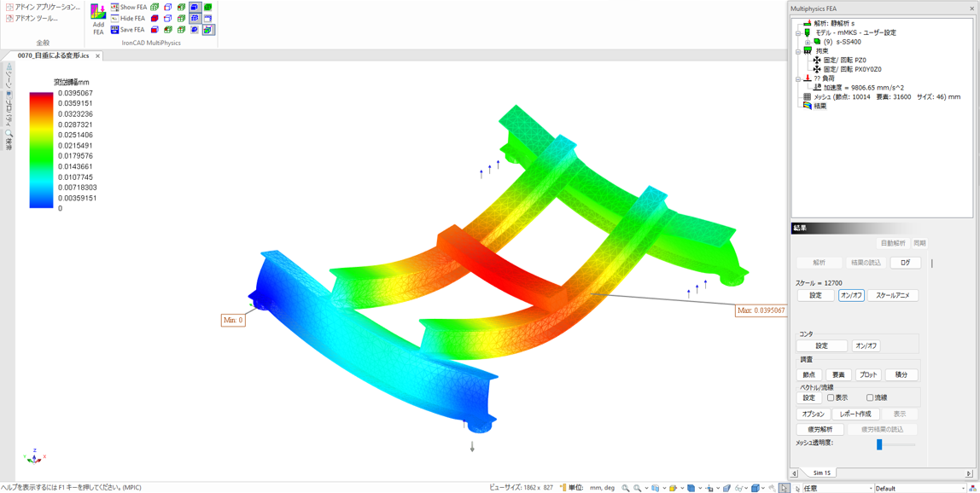Open アドイン アプリケーション menu item
980x493 pixels.
tap(43, 7)
